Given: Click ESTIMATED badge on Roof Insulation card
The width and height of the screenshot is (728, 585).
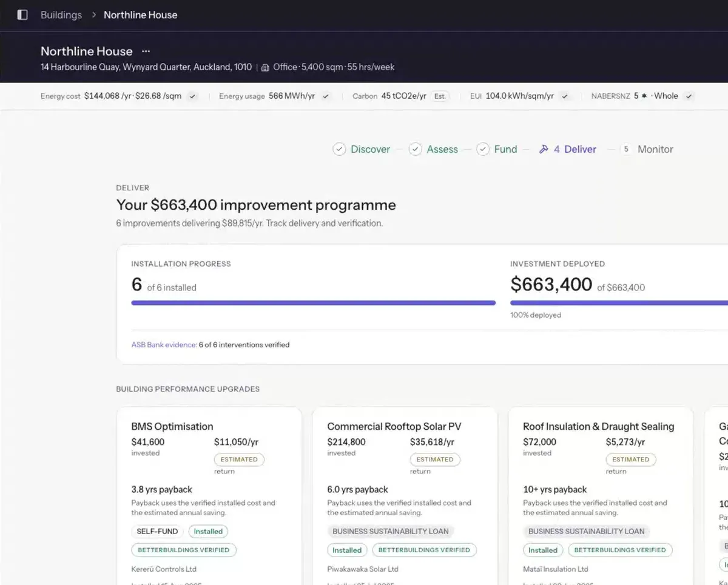Looking at the screenshot, I should 631,460.
